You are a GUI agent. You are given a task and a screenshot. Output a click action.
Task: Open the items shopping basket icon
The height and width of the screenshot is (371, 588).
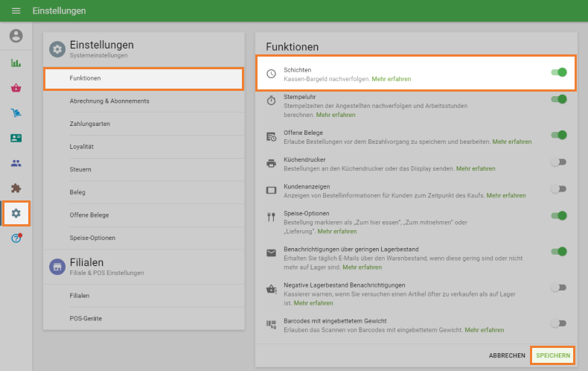(16, 88)
